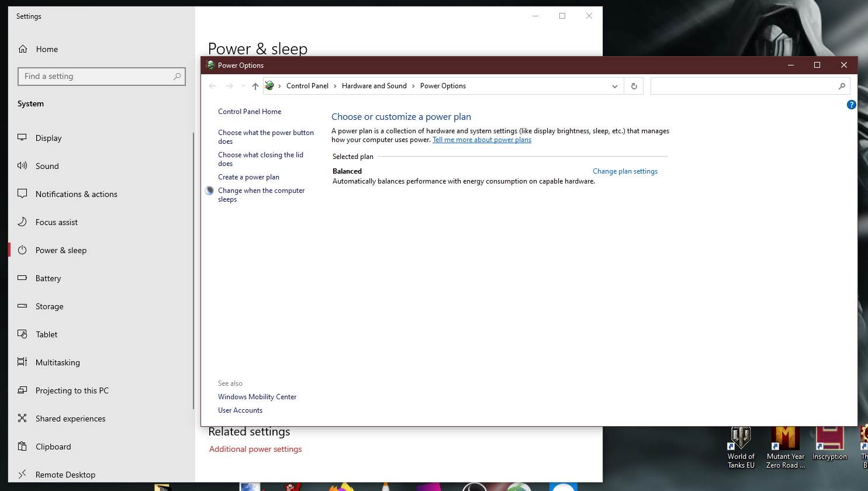
Task: Open Tell me more about power plans
Action: click(x=482, y=140)
